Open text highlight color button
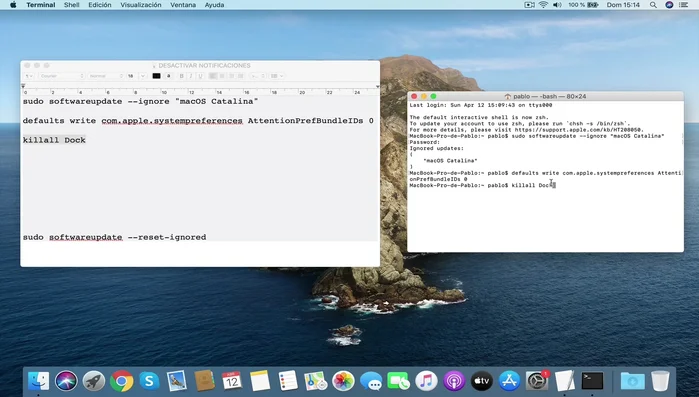 coord(169,76)
